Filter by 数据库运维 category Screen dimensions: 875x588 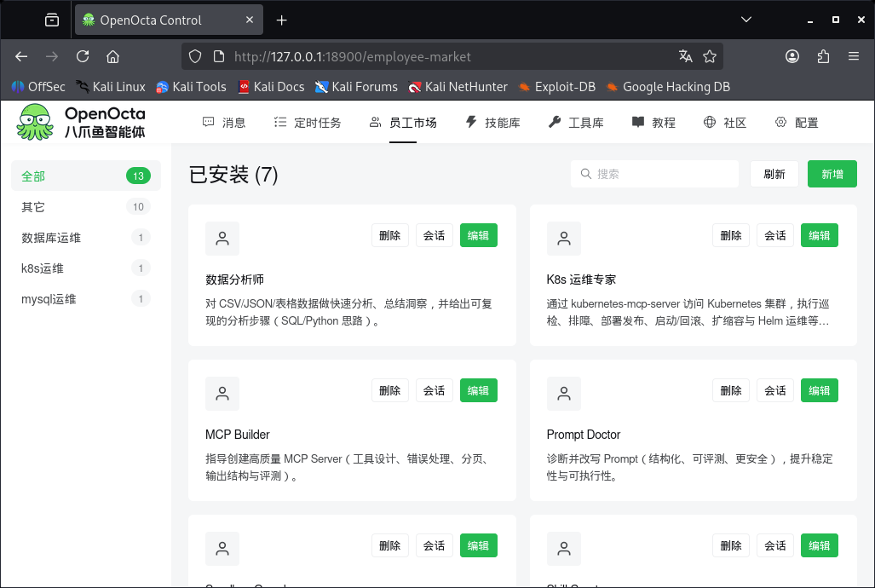(86, 237)
